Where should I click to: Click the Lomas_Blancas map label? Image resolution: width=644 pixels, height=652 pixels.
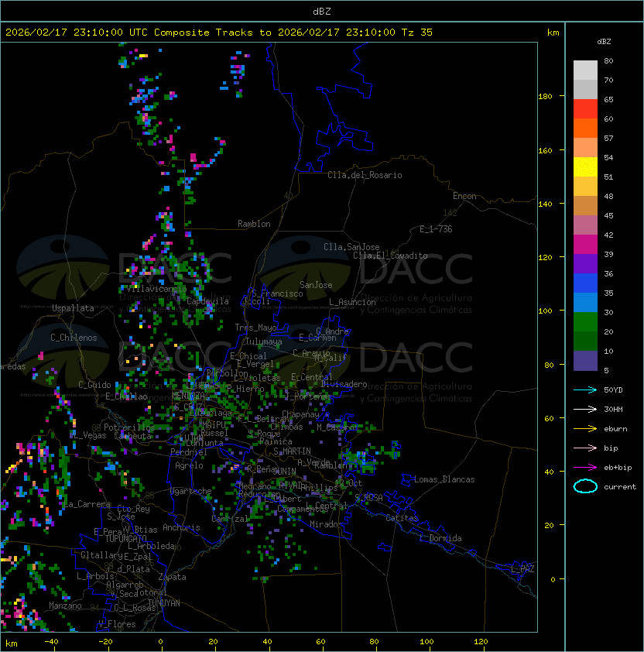tap(444, 479)
